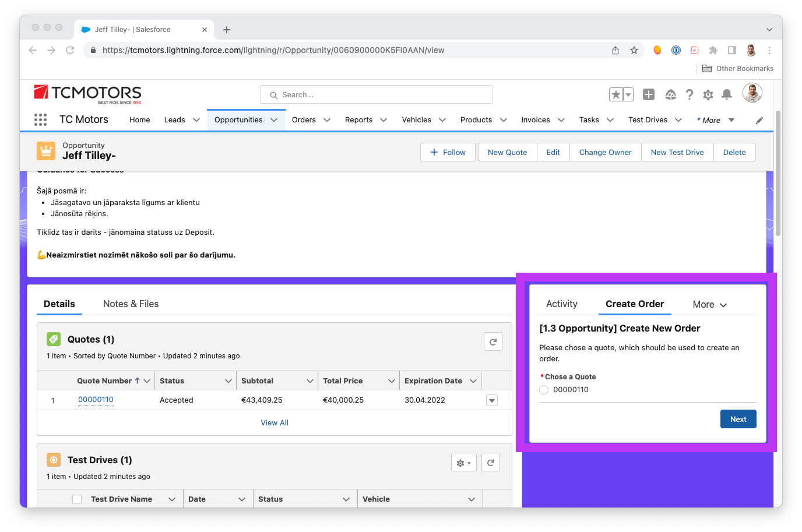Expand the Opportunities nav dropdown

click(274, 120)
